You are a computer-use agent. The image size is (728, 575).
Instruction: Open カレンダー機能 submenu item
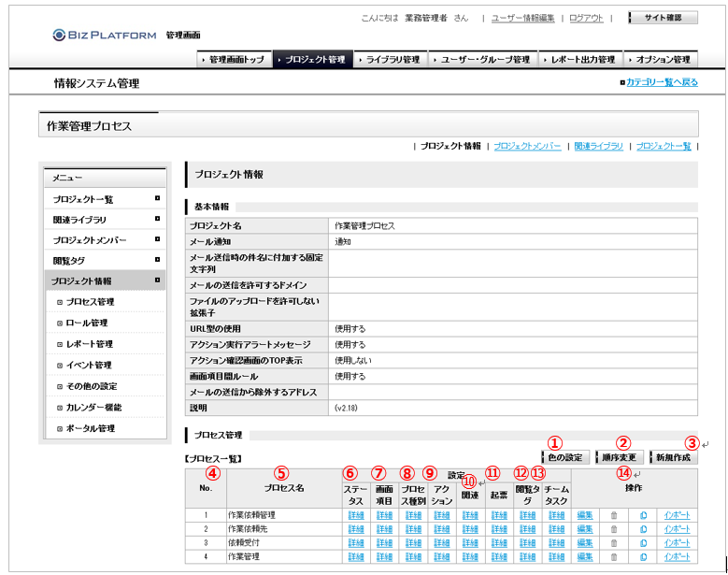[93, 408]
